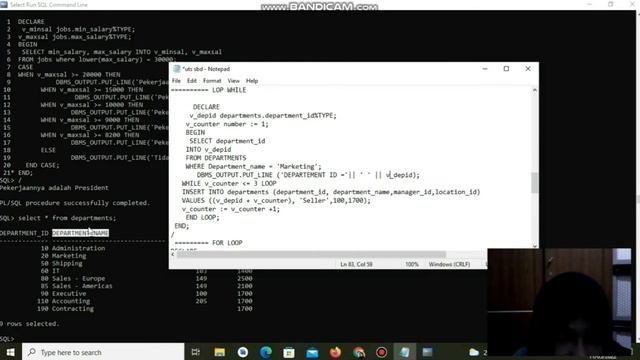Click the 'v_counter number := 1;' line

point(227,124)
